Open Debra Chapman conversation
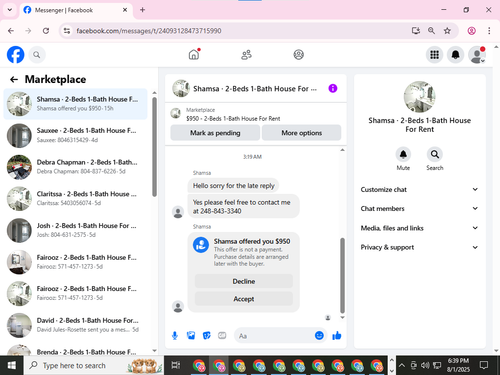Screen dimensions: 500x375 [75, 167]
